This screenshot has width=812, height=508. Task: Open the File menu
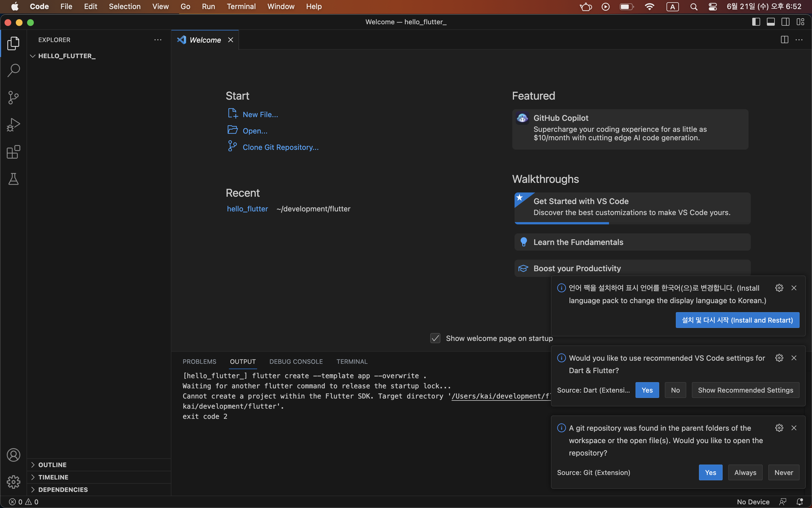point(66,7)
